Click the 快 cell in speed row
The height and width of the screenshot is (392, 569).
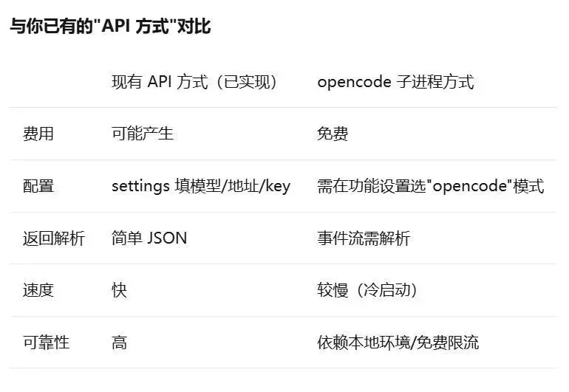(x=119, y=290)
